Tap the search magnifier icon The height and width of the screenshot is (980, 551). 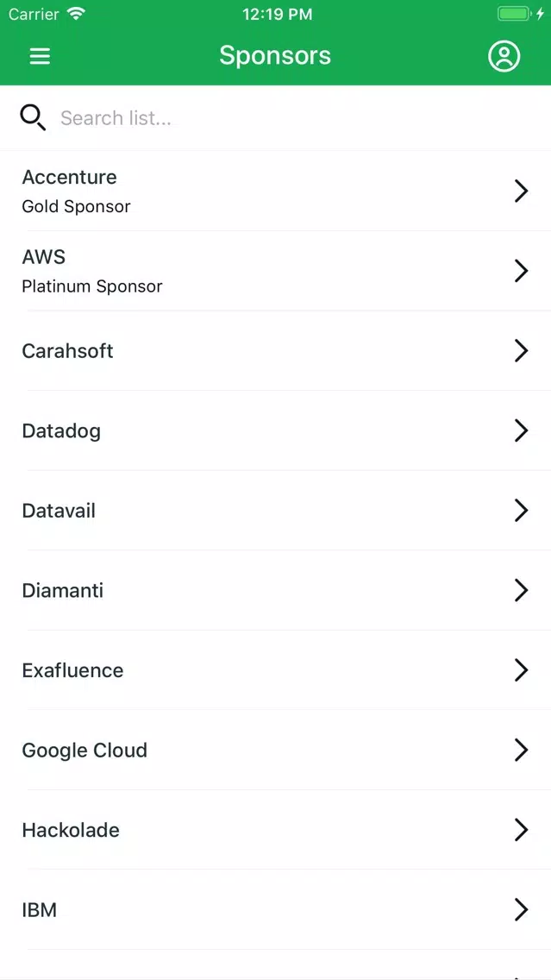[33, 117]
